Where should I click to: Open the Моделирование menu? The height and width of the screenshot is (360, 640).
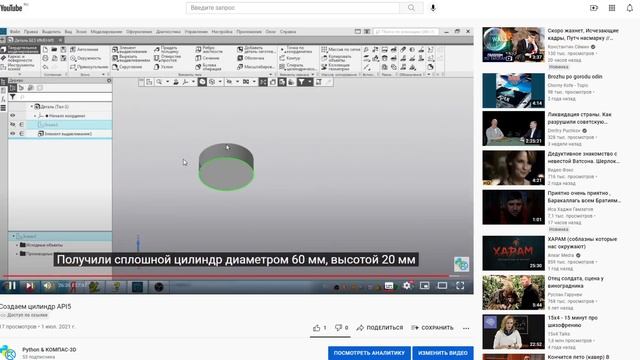tap(107, 31)
